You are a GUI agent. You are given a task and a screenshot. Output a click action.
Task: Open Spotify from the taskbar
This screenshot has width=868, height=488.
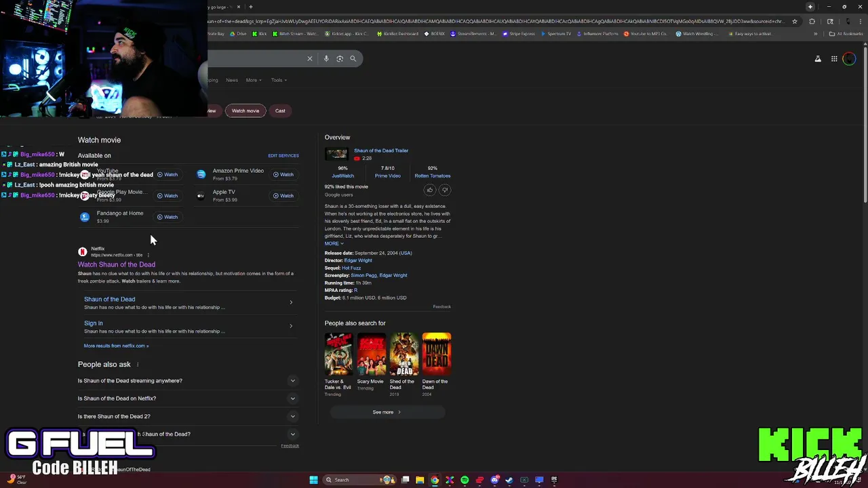(x=465, y=480)
